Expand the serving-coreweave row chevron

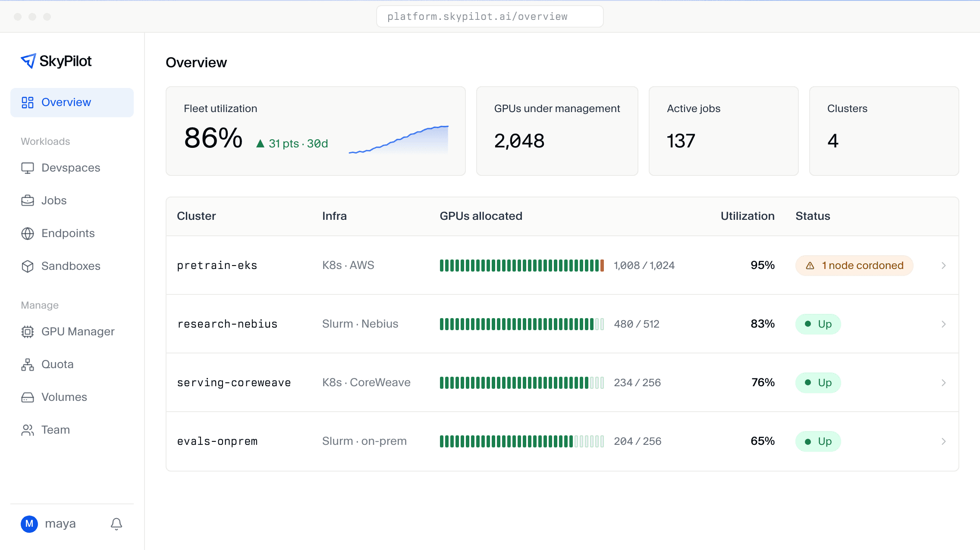coord(944,383)
